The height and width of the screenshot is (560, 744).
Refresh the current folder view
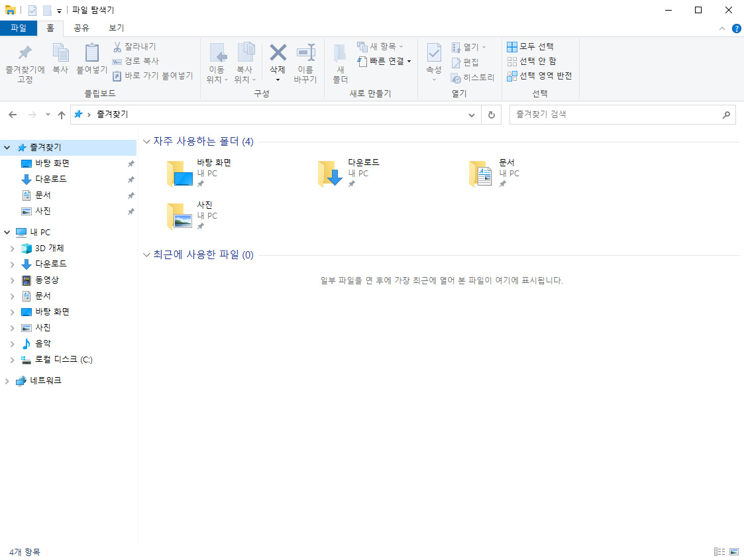coord(492,115)
